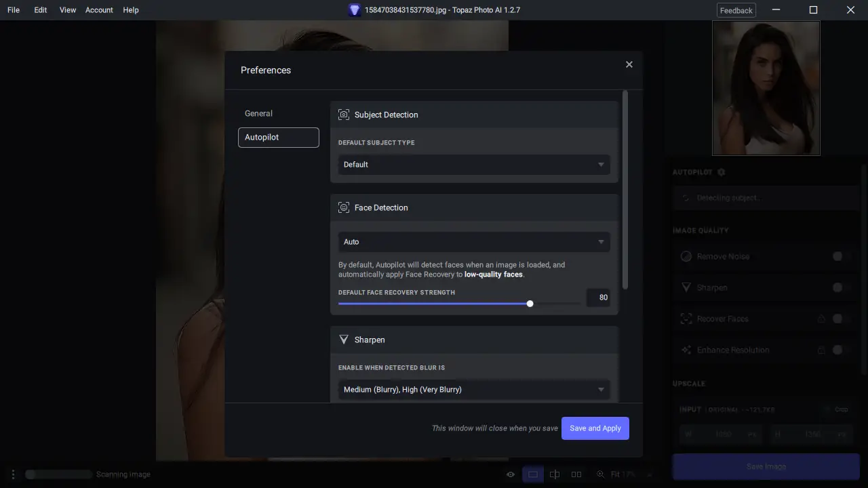Viewport: 868px width, 488px height.
Task: Click the Save Image button in main window
Action: [x=766, y=466]
